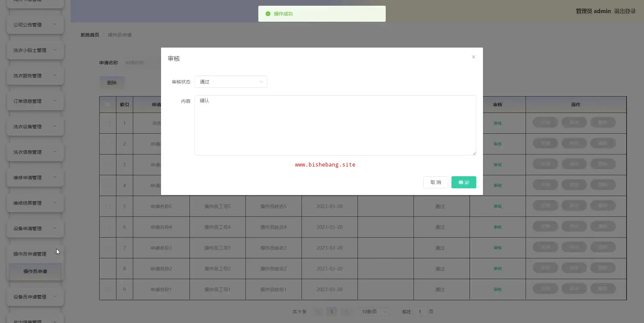Open 详情 for row index 1

545,122
